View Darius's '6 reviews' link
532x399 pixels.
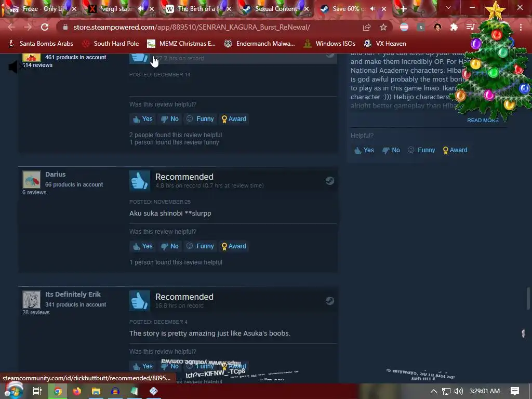(x=34, y=192)
